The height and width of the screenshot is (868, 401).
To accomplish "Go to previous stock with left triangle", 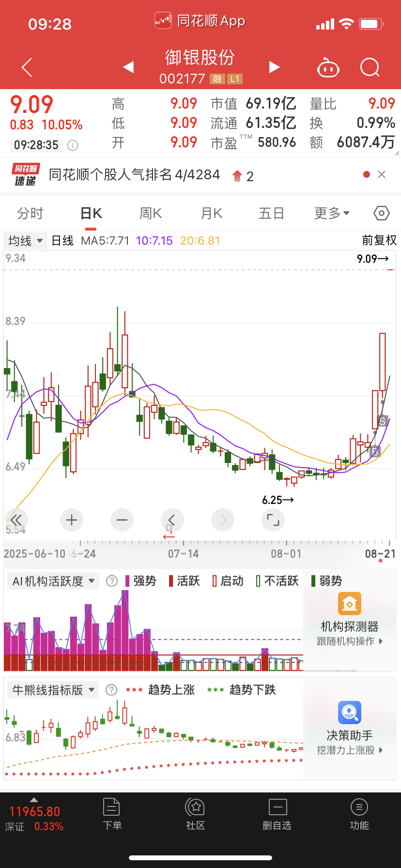I will point(128,67).
